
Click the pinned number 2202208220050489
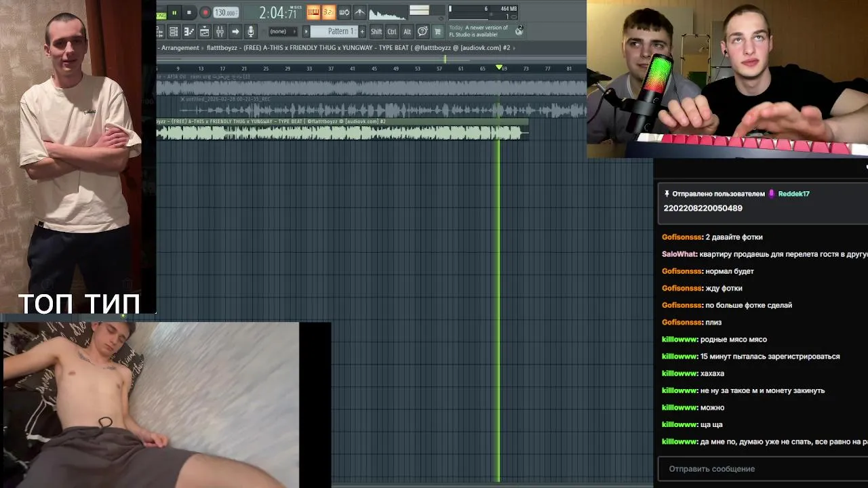click(x=703, y=208)
